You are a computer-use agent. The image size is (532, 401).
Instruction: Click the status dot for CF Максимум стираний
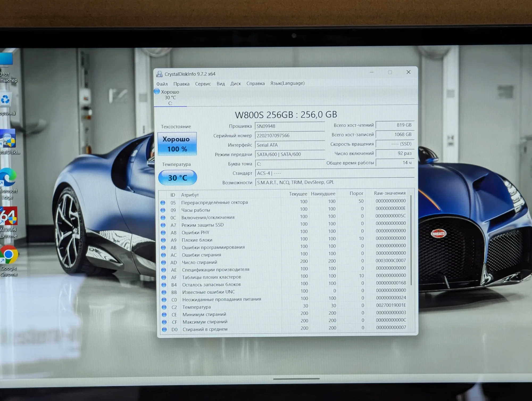coord(164,322)
